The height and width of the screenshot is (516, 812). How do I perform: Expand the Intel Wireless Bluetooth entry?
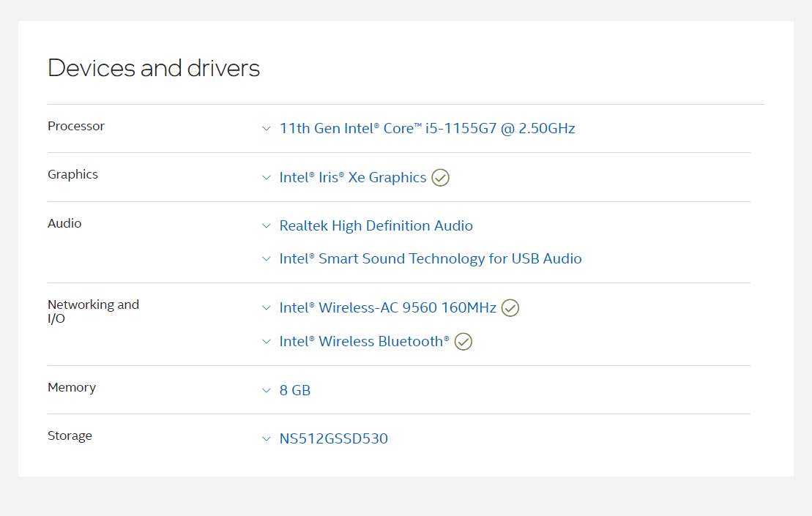(x=267, y=342)
